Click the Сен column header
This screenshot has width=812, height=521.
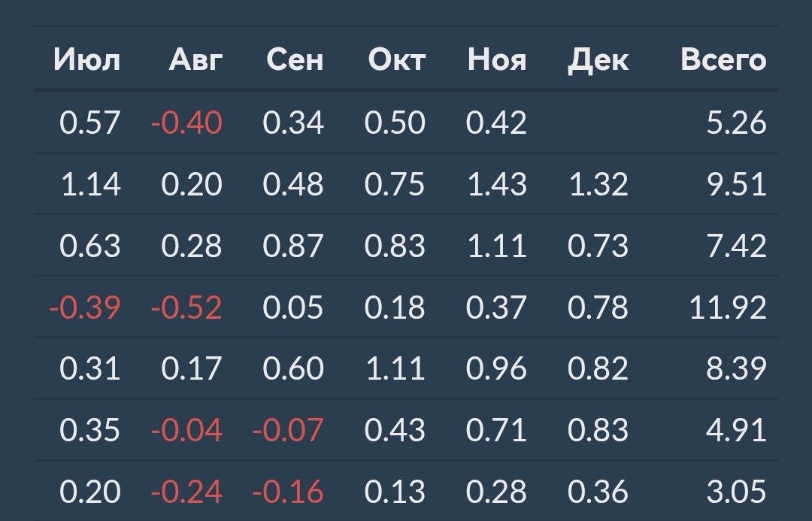295,60
